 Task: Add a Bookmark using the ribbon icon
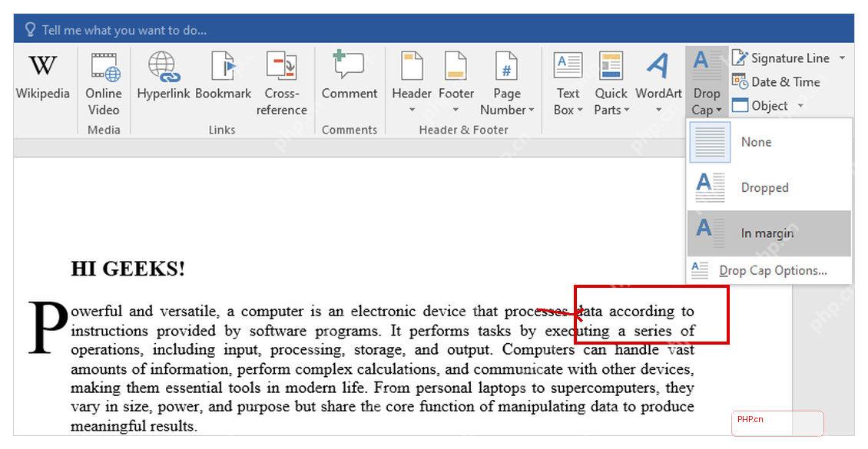point(223,76)
